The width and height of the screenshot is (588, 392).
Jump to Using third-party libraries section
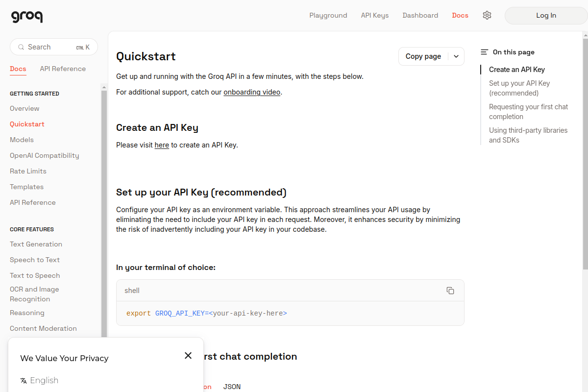click(528, 135)
